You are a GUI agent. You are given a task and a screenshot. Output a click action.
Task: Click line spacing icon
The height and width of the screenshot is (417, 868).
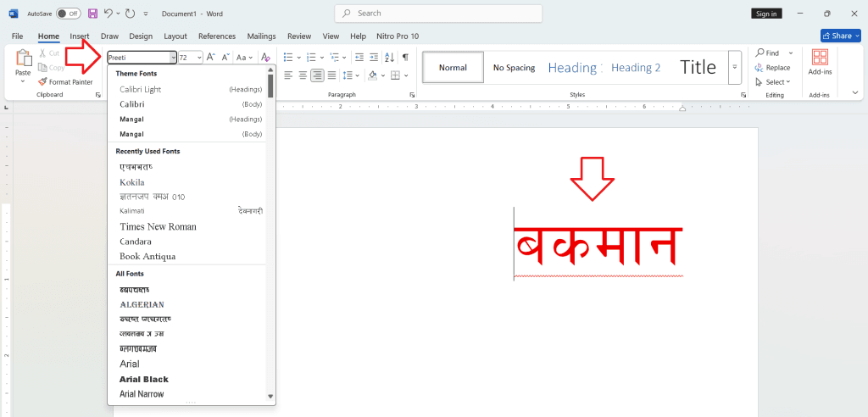point(348,75)
